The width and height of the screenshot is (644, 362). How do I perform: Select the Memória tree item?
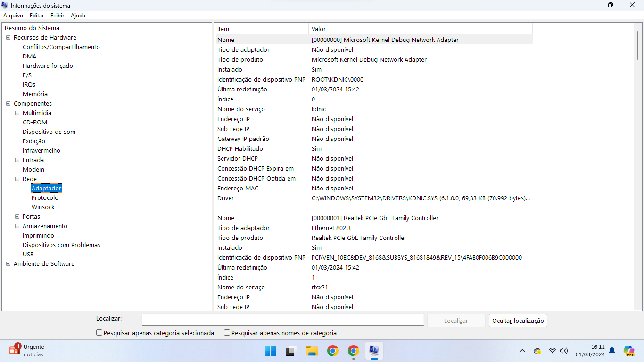tap(35, 94)
